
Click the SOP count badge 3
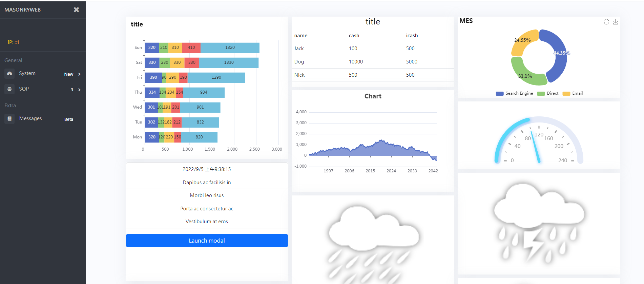72,90
